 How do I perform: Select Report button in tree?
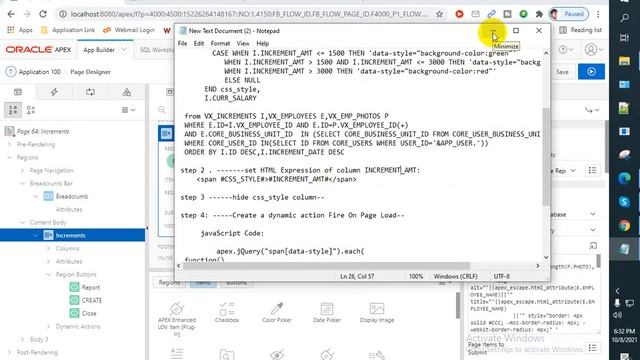coord(90,287)
